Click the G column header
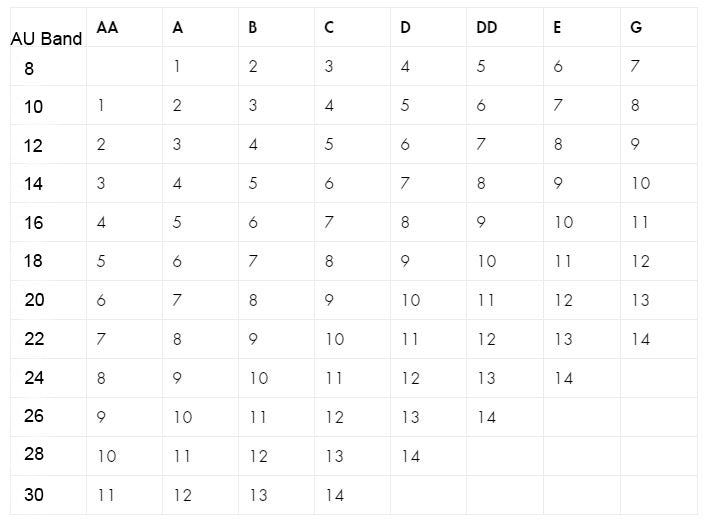This screenshot has height=526, width=715. pos(636,27)
